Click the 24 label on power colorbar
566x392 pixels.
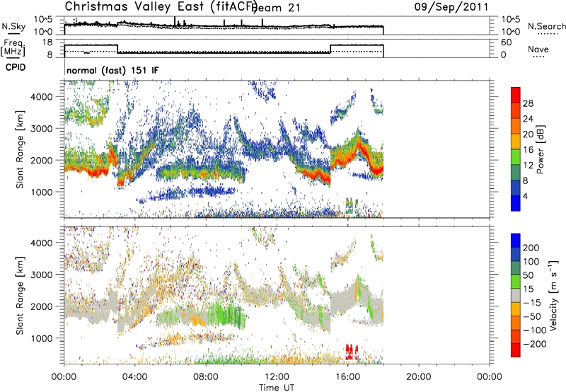point(528,119)
